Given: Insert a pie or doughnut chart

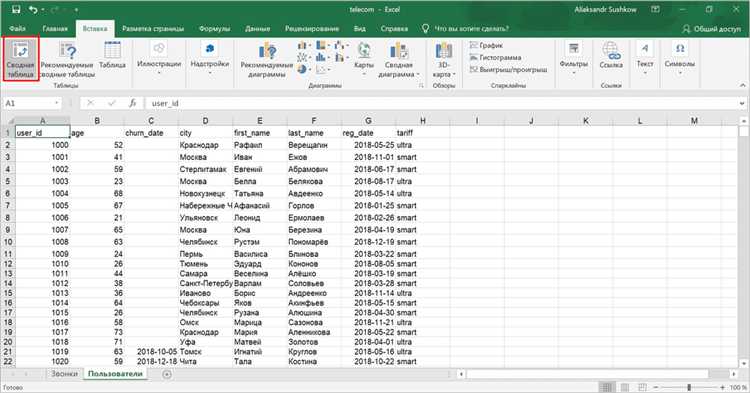Looking at the screenshot, I should (303, 69).
